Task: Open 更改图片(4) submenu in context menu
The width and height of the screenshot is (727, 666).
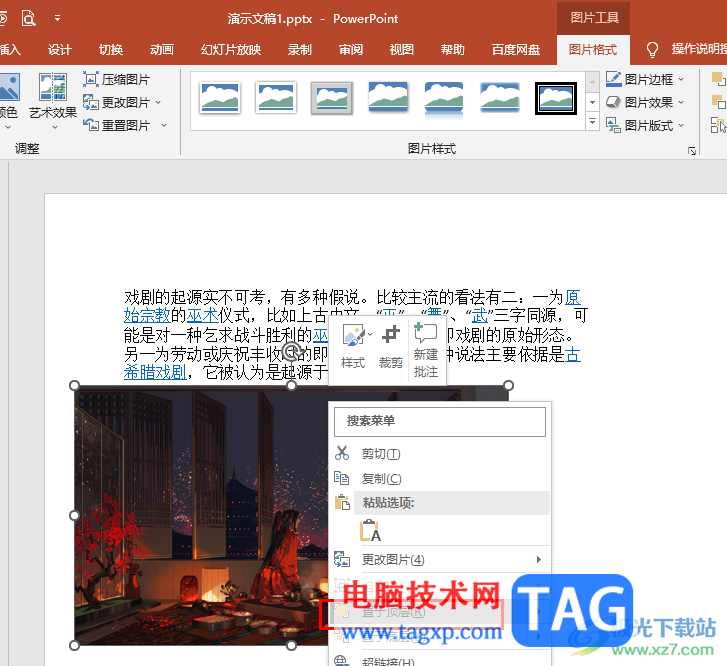Action: [440, 560]
